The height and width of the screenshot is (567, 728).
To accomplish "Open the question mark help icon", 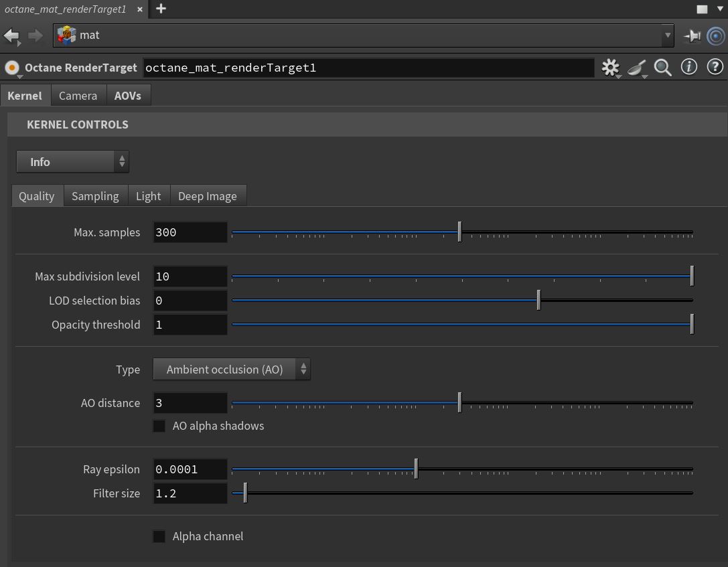I will click(715, 67).
